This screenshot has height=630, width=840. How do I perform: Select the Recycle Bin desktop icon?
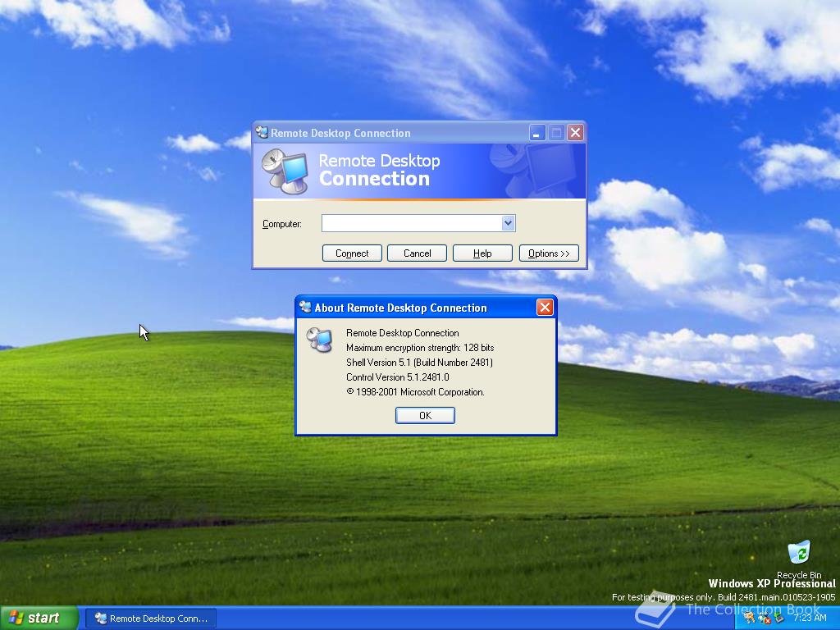pos(799,559)
